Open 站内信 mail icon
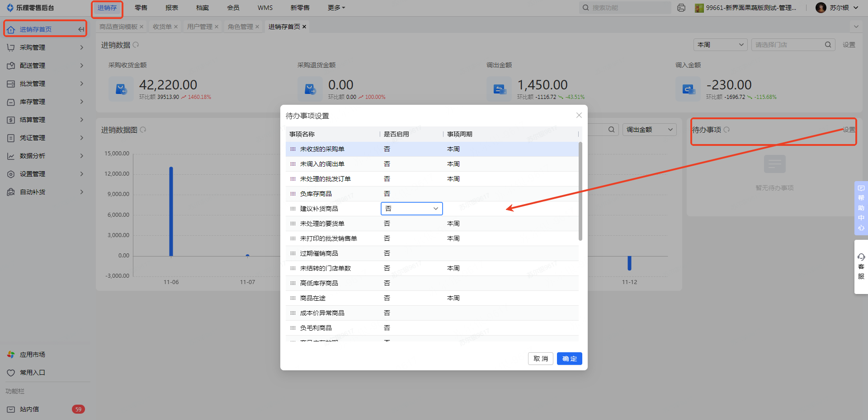The width and height of the screenshot is (868, 420). coord(11,409)
